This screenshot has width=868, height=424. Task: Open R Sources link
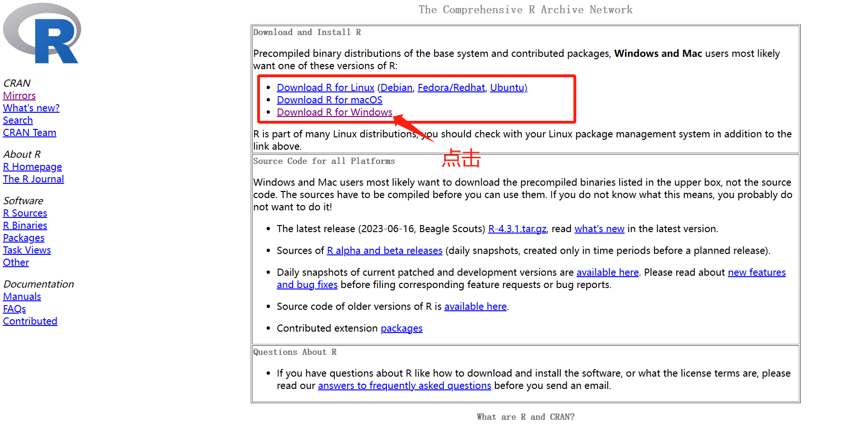25,213
